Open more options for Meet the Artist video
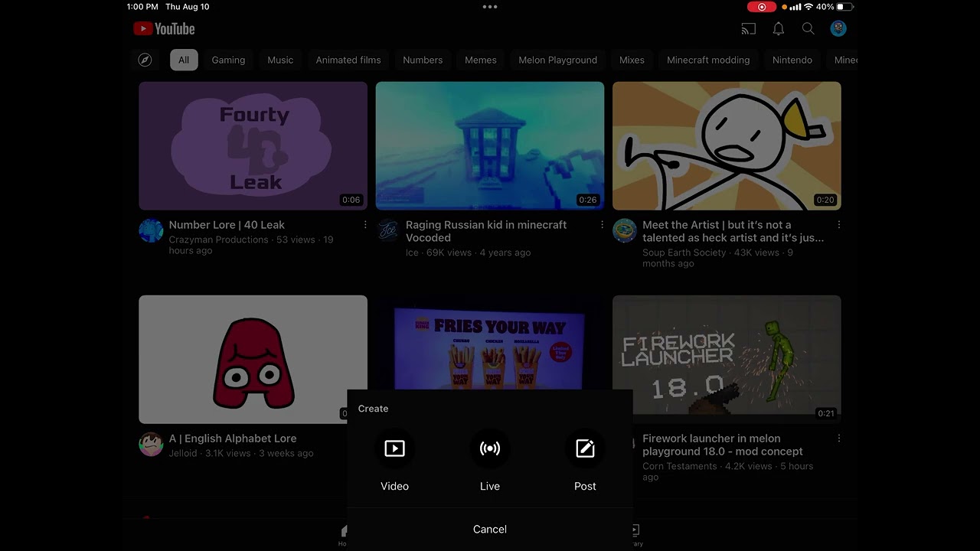The image size is (980, 551). pyautogui.click(x=839, y=225)
